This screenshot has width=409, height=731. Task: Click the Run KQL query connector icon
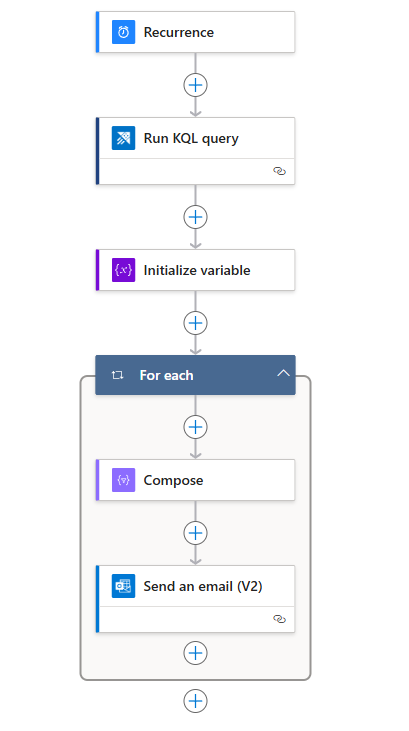coord(123,138)
